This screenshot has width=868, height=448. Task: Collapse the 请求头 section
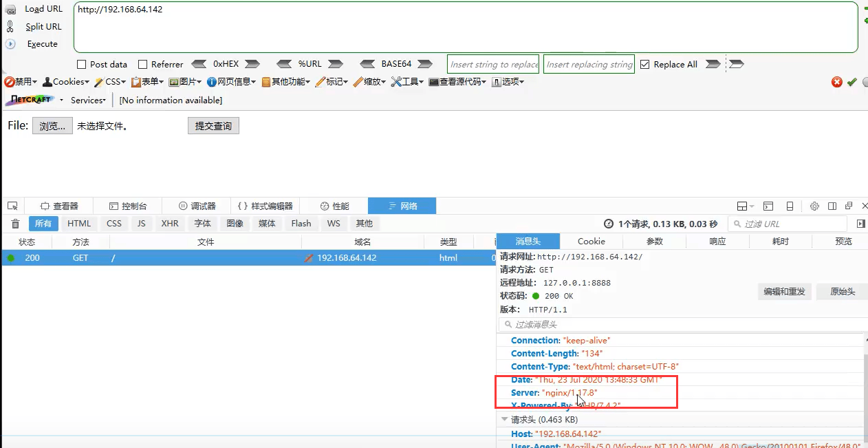[506, 419]
